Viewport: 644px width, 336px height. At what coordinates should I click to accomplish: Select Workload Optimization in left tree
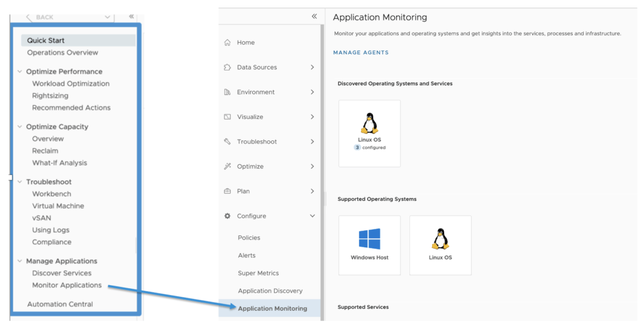tap(70, 84)
